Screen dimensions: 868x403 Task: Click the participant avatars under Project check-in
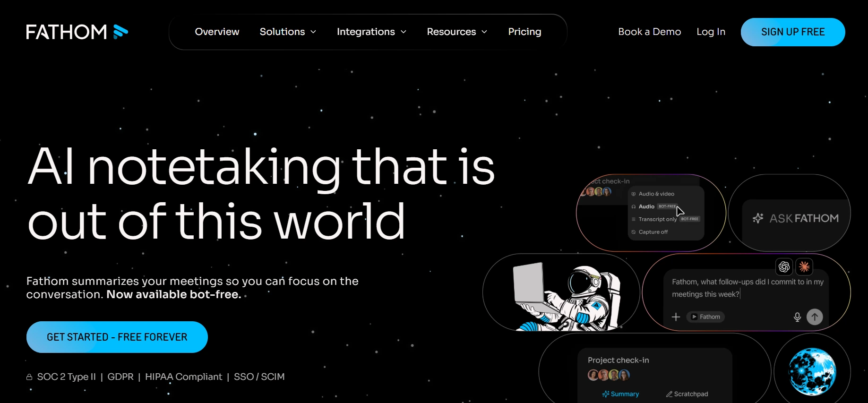tap(609, 375)
